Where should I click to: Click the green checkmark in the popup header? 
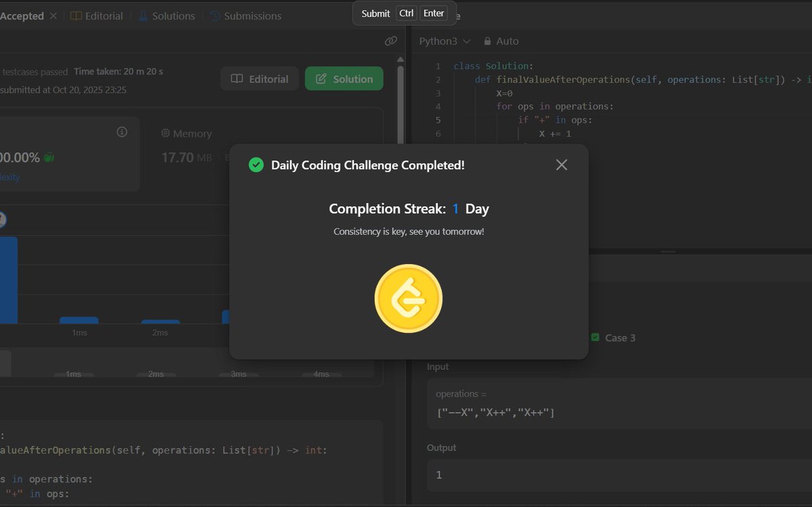click(x=256, y=164)
